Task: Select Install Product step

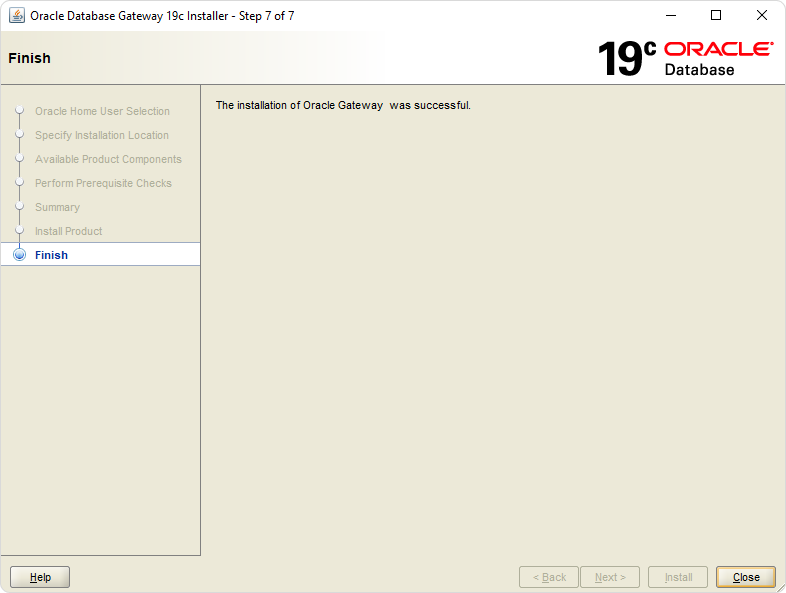Action: click(68, 231)
